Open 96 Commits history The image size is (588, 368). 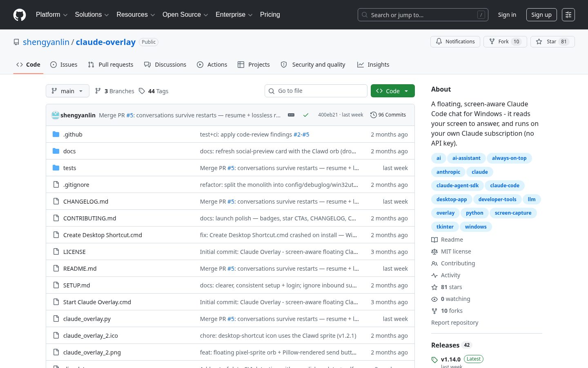click(388, 115)
